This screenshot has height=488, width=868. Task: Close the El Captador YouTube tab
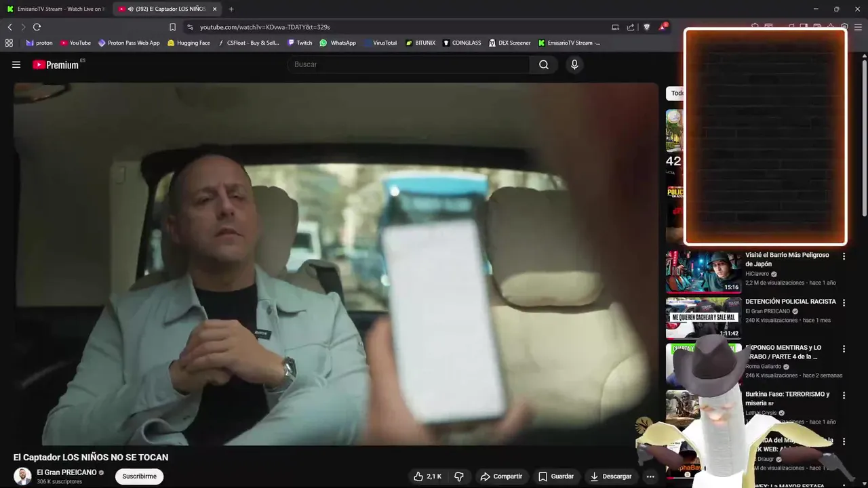tap(215, 9)
